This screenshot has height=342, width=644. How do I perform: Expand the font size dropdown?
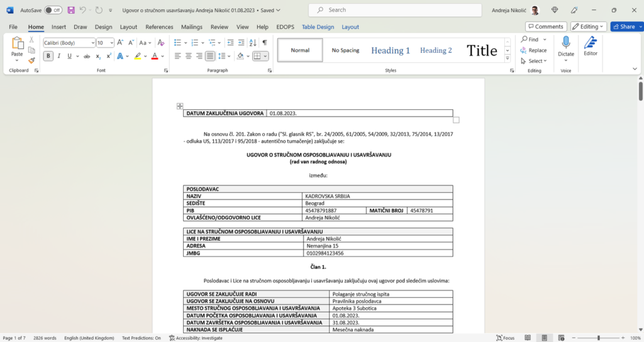click(x=111, y=43)
